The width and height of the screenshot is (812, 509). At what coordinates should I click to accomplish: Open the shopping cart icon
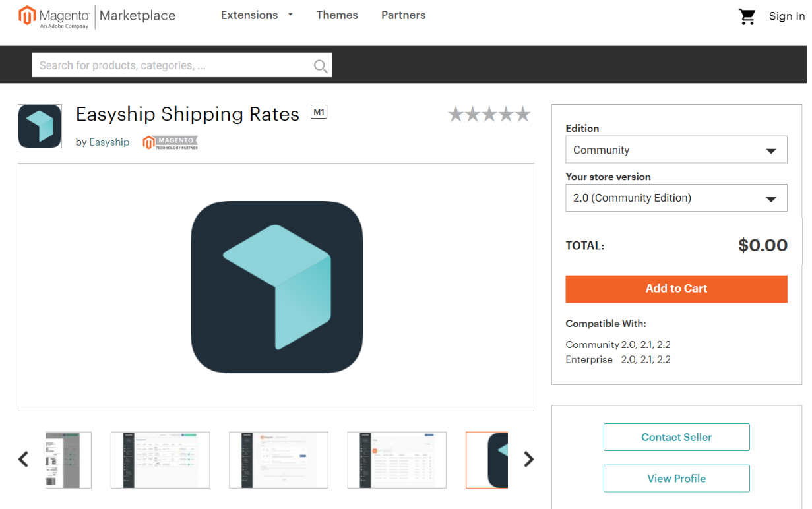coord(747,16)
